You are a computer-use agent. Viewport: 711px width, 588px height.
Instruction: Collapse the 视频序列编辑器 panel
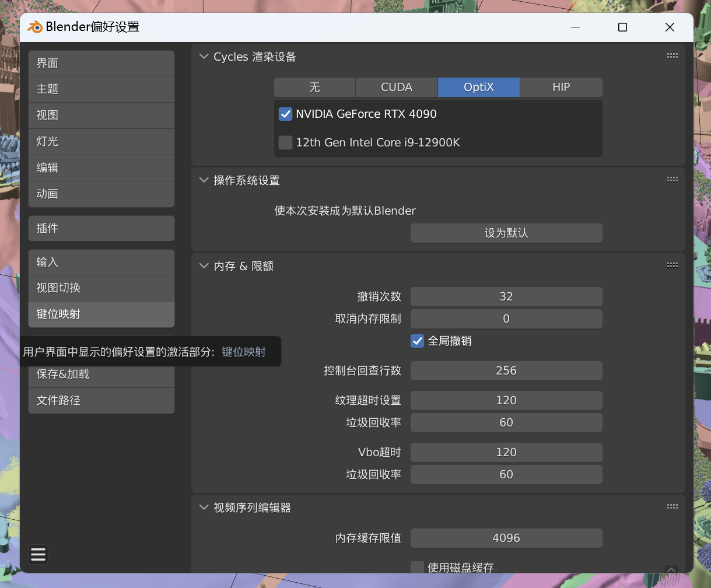coord(204,508)
